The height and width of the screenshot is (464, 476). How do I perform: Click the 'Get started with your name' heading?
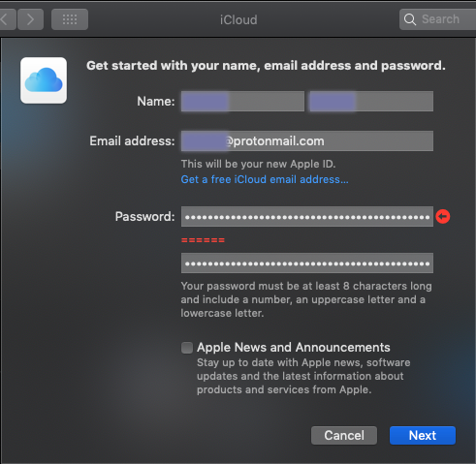(266, 66)
